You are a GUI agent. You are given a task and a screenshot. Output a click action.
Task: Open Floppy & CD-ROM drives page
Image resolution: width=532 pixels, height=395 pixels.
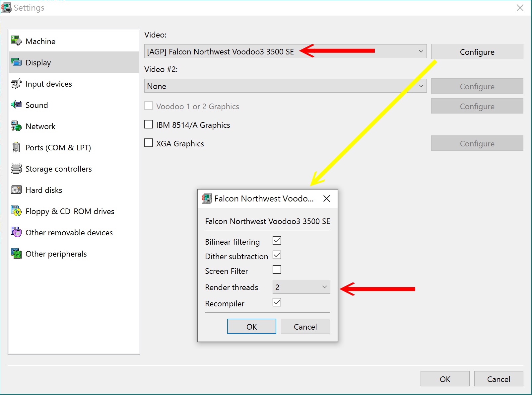pyautogui.click(x=74, y=211)
